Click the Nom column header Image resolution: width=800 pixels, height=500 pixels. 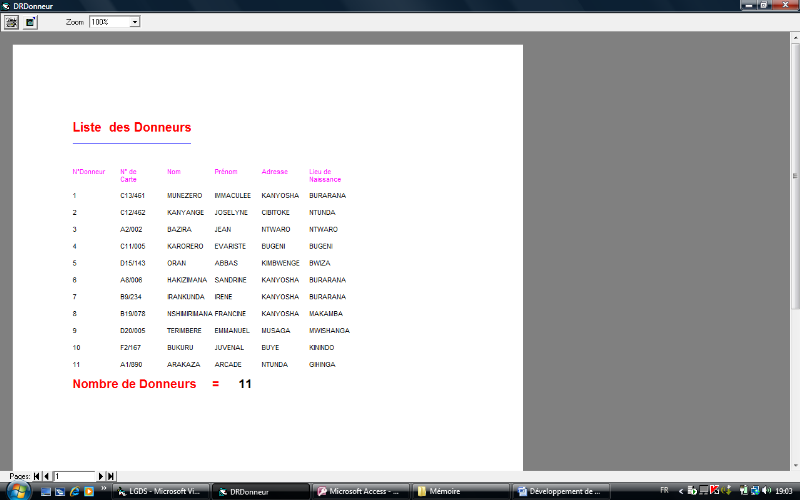tap(174, 172)
